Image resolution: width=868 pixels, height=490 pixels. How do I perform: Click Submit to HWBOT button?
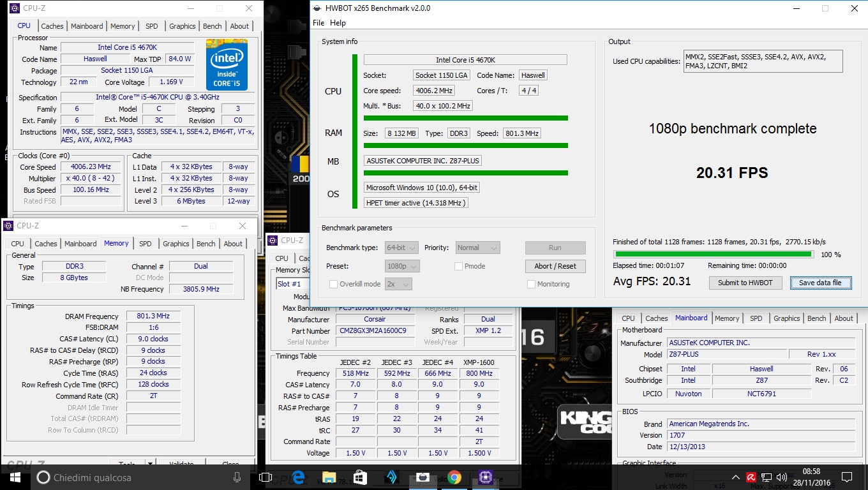click(x=745, y=283)
